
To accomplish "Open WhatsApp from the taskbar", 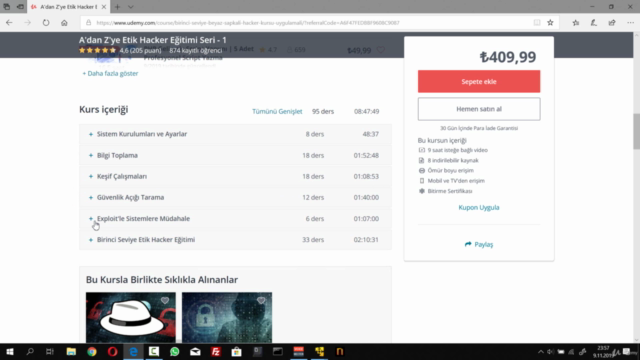I will pos(175,351).
